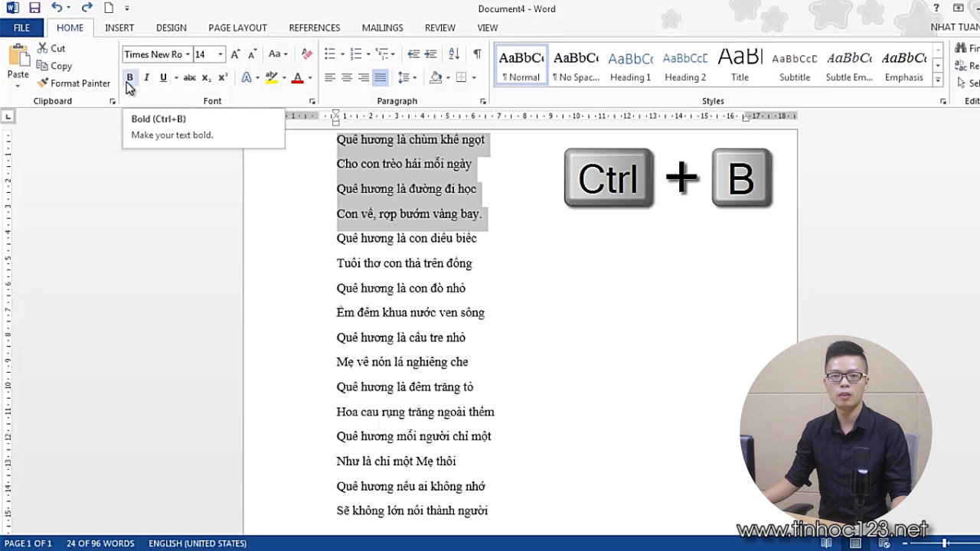Click the Grow Font icon

click(235, 54)
